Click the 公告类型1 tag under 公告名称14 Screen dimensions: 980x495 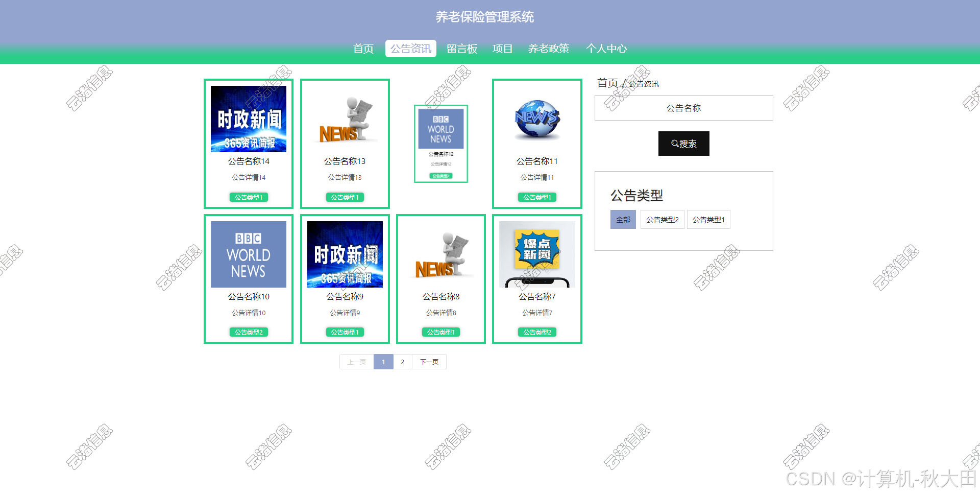click(249, 197)
